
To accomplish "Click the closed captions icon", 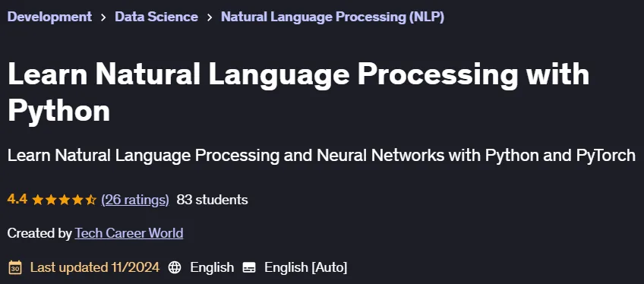I will click(x=249, y=267).
